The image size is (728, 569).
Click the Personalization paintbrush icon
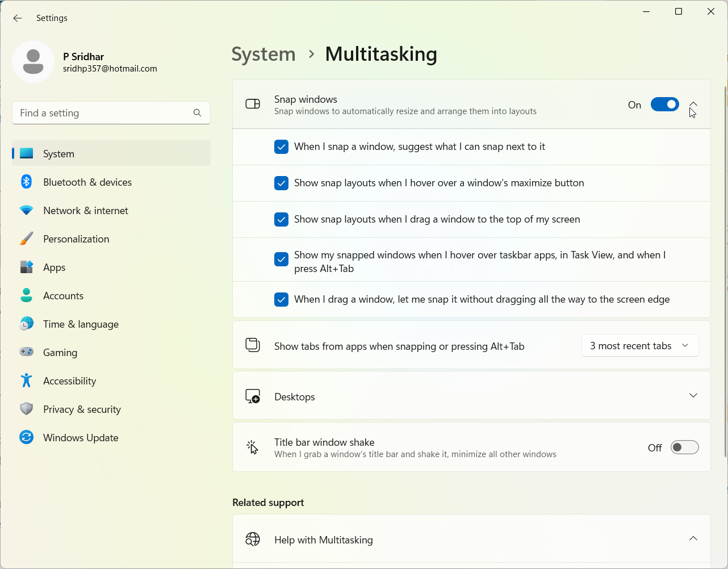[x=27, y=239]
